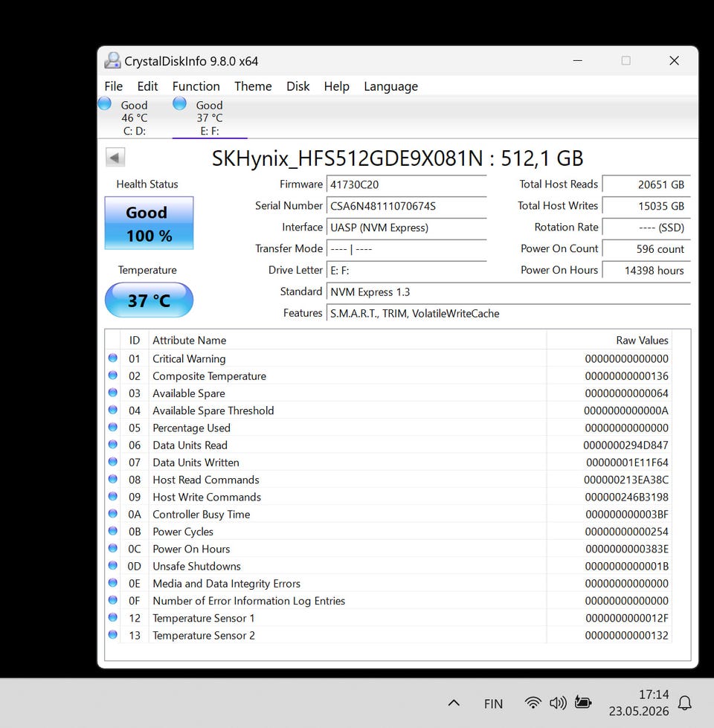Click Total Host Writes value 15035 GB

(x=646, y=206)
